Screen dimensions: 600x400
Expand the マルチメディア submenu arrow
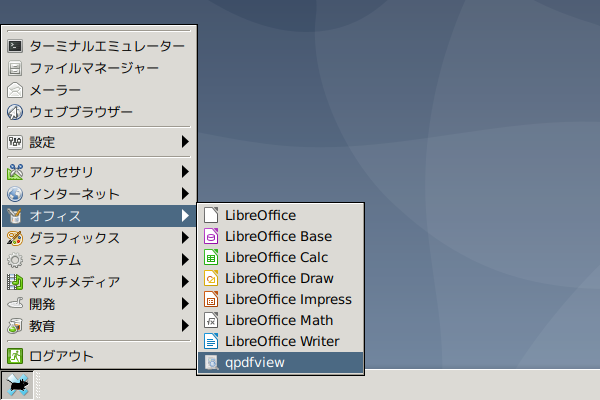click(x=185, y=282)
